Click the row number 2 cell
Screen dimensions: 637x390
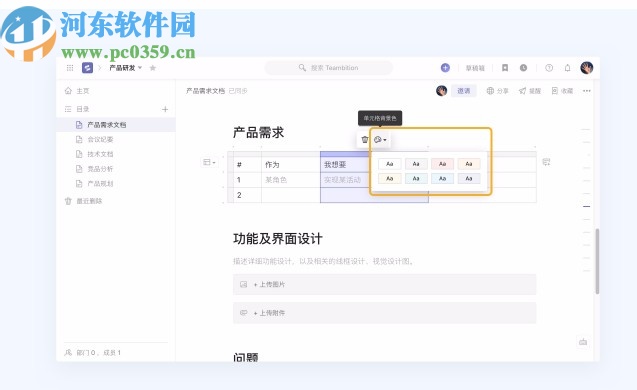pos(247,195)
